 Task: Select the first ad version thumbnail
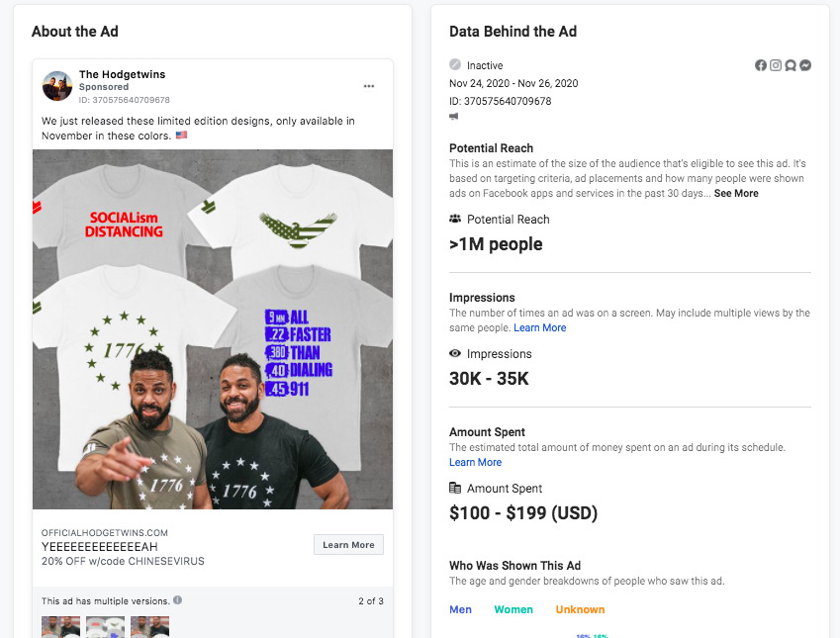60,627
